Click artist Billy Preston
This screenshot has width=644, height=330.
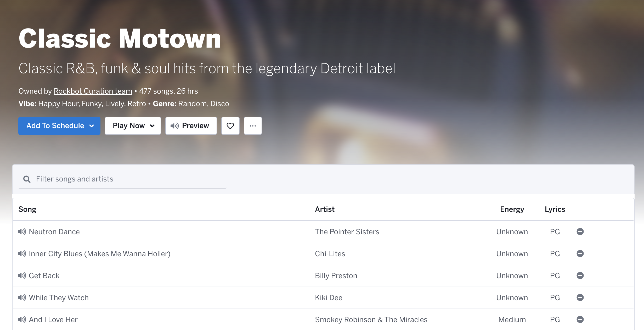(x=336, y=276)
